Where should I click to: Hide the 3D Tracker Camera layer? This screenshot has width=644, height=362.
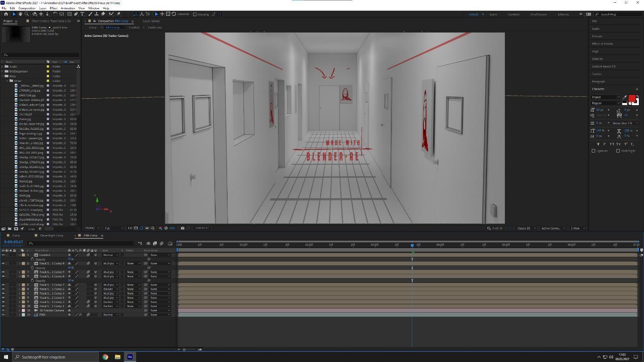(x=3, y=310)
